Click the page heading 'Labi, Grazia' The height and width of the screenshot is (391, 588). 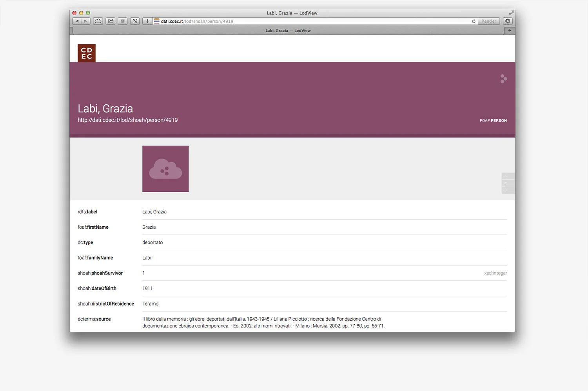[x=105, y=108]
